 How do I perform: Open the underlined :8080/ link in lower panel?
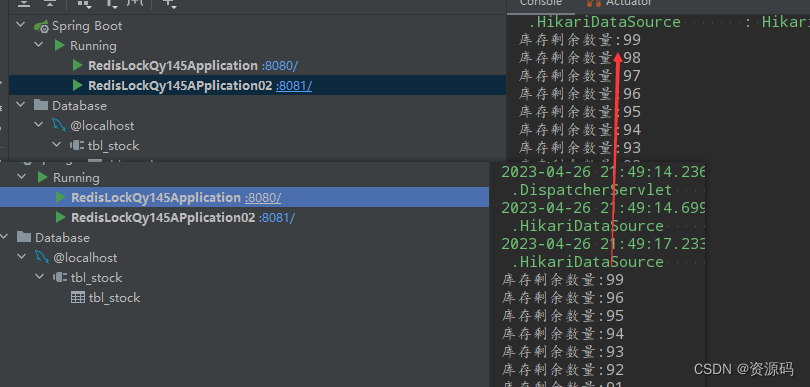(262, 198)
